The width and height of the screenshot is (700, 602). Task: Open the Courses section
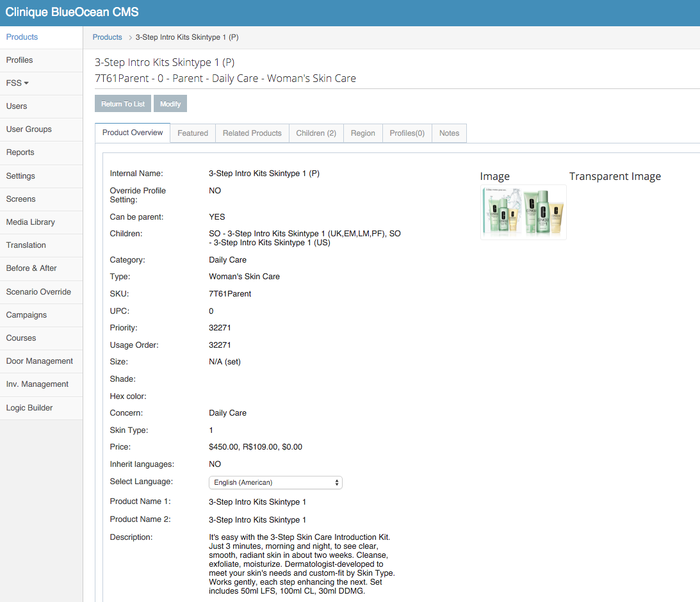point(41,338)
